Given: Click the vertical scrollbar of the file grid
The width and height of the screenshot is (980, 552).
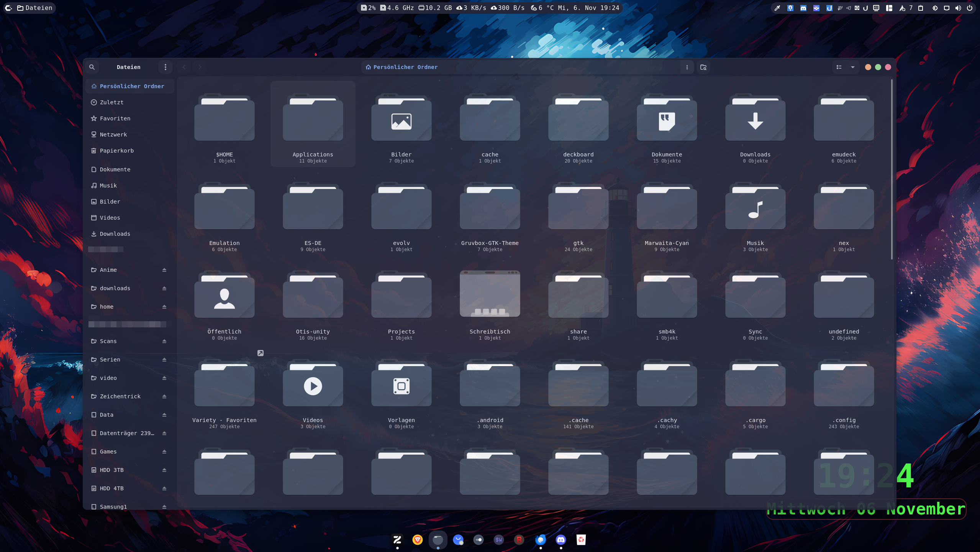Looking at the screenshot, I should coord(892,169).
